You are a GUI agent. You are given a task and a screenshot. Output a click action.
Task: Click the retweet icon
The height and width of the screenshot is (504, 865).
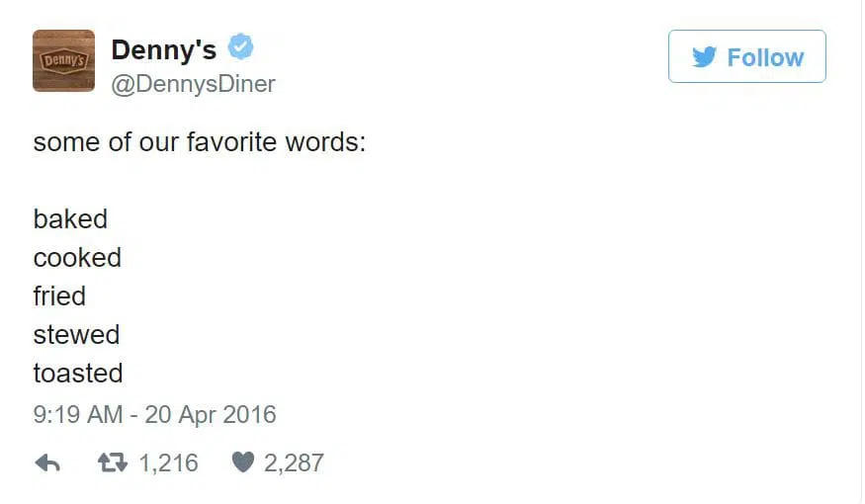[x=113, y=463]
